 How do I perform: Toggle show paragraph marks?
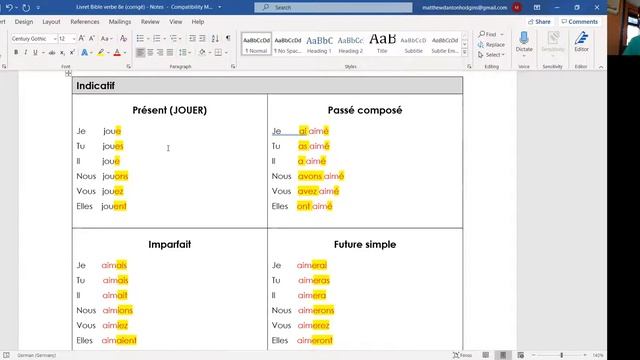[228, 38]
